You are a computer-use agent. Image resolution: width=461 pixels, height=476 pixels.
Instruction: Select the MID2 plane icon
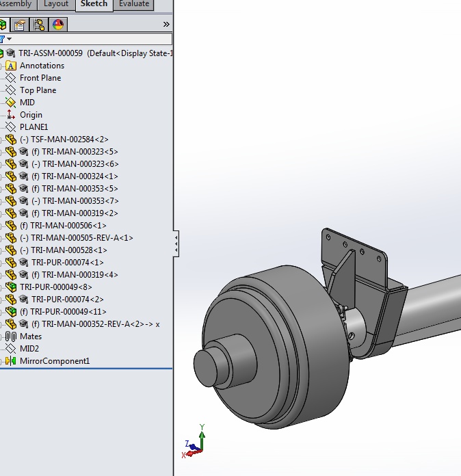tap(11, 349)
